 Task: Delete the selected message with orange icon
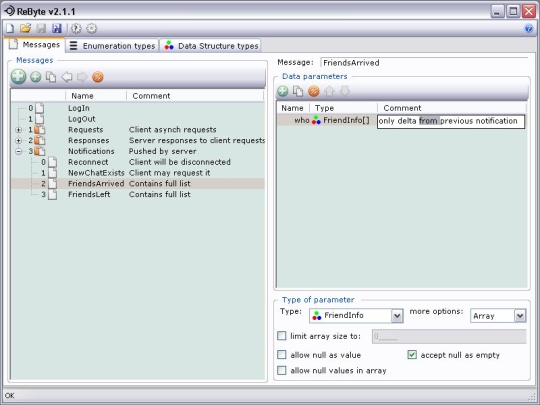pos(98,77)
